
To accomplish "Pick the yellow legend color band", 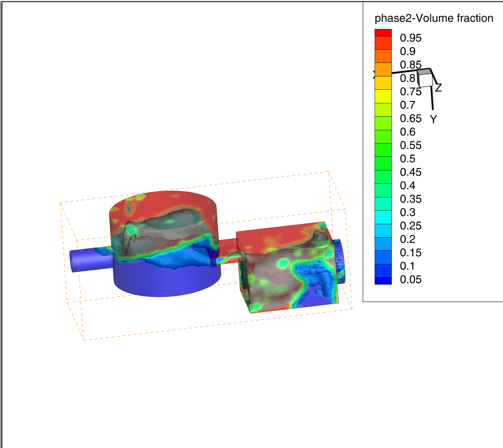I will [383, 96].
